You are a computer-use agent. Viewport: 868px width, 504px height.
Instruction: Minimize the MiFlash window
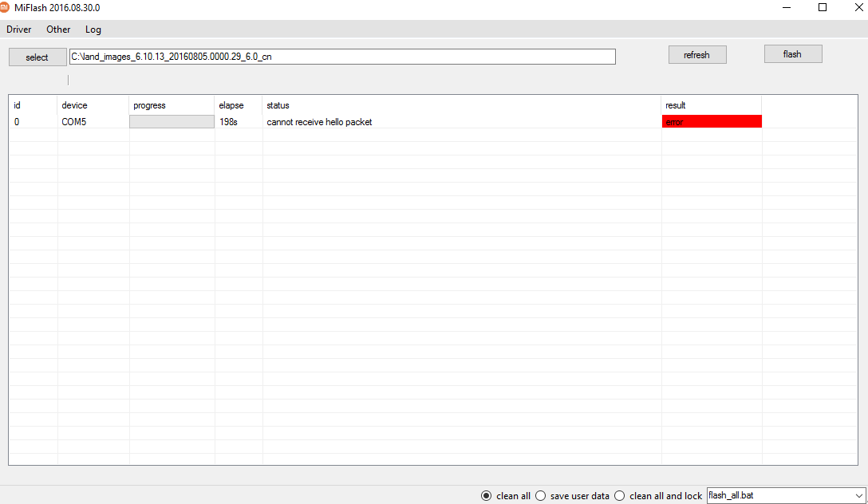coord(787,7)
